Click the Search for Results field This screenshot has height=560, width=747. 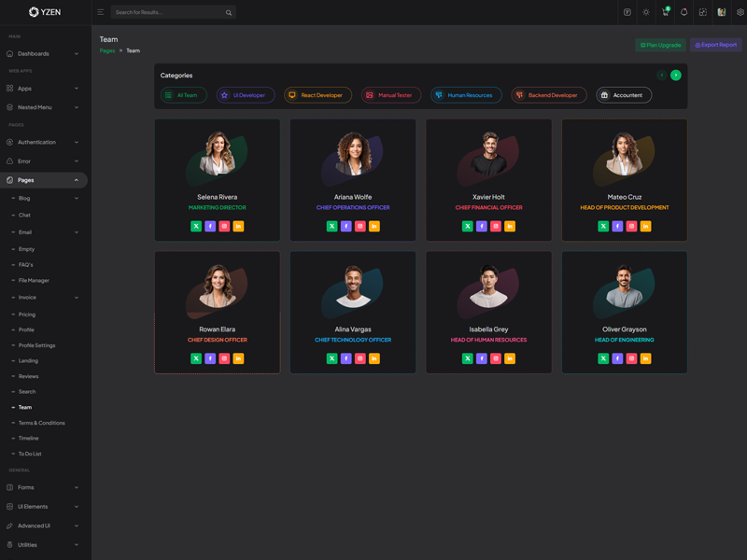pyautogui.click(x=168, y=13)
